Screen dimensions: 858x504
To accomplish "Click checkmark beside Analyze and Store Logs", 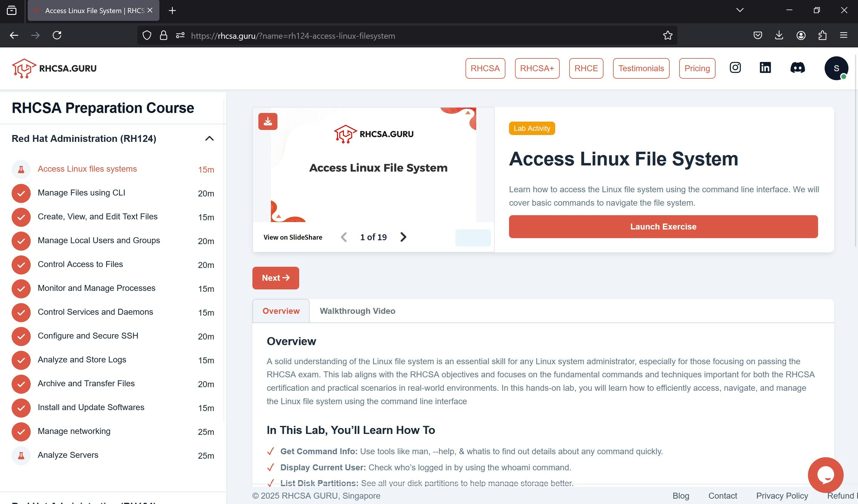I will (x=21, y=360).
